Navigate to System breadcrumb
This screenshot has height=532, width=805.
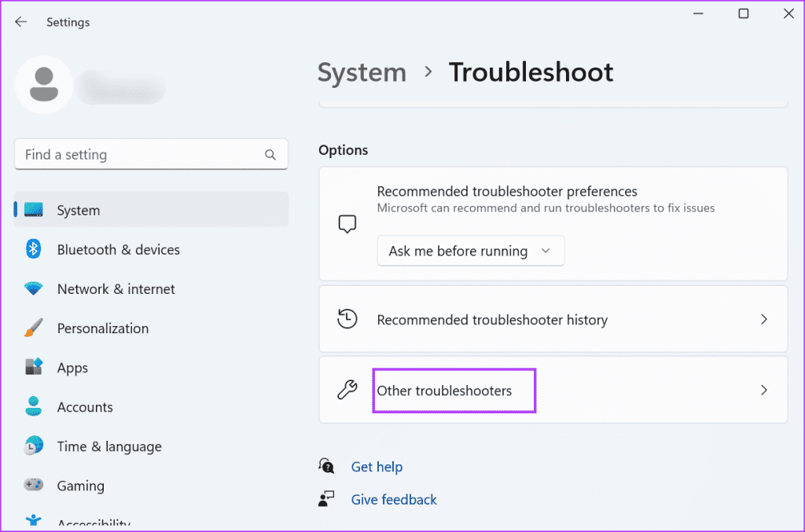362,72
